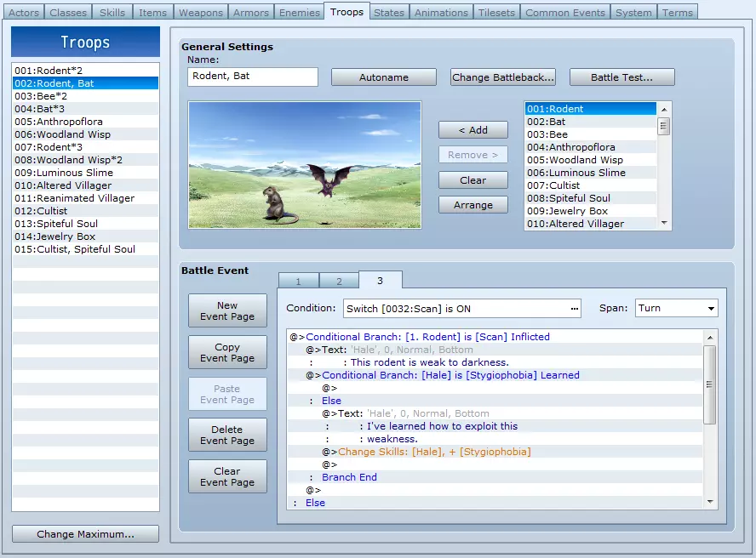Click the Autoname button
The image size is (756, 558).
coord(384,77)
